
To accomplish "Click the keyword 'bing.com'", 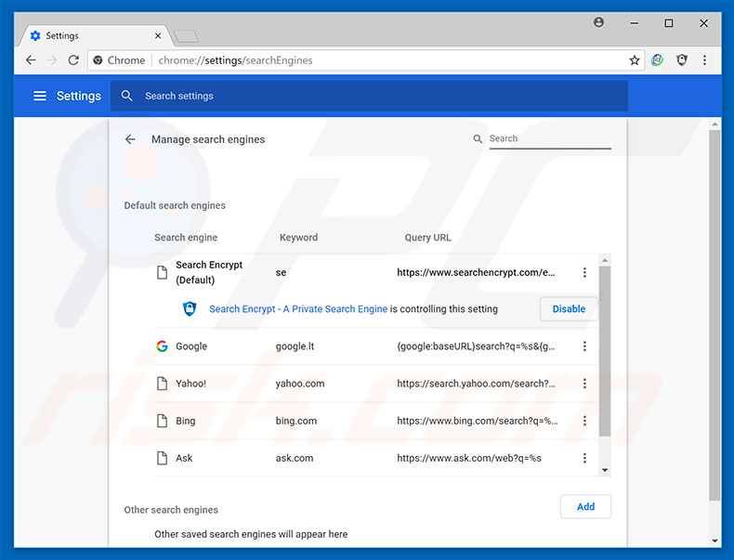I will point(296,421).
